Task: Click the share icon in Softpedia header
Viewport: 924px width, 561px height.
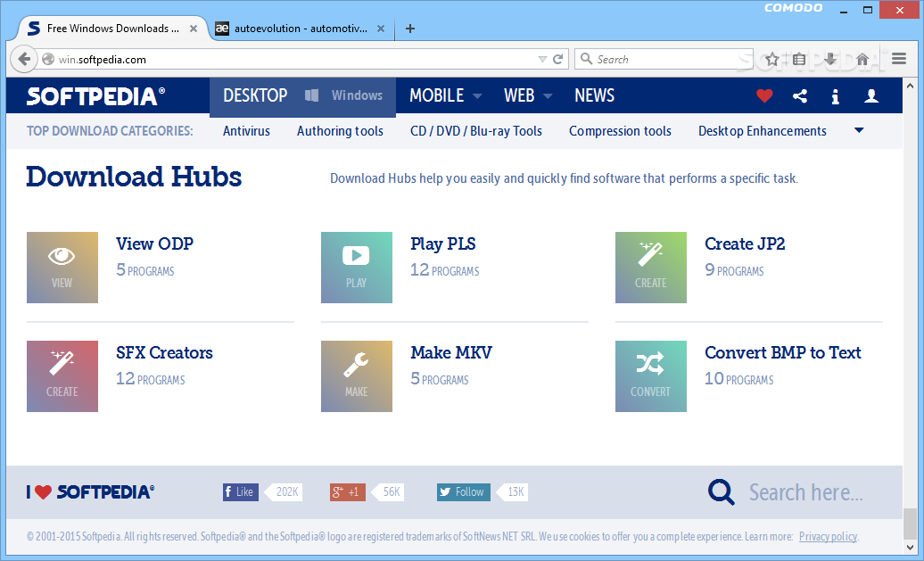Action: (800, 95)
